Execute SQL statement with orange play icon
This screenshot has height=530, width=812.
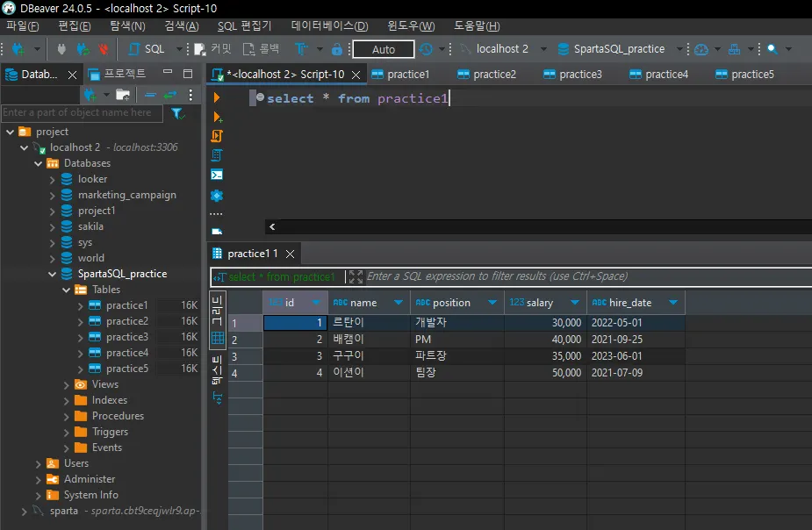pyautogui.click(x=217, y=97)
